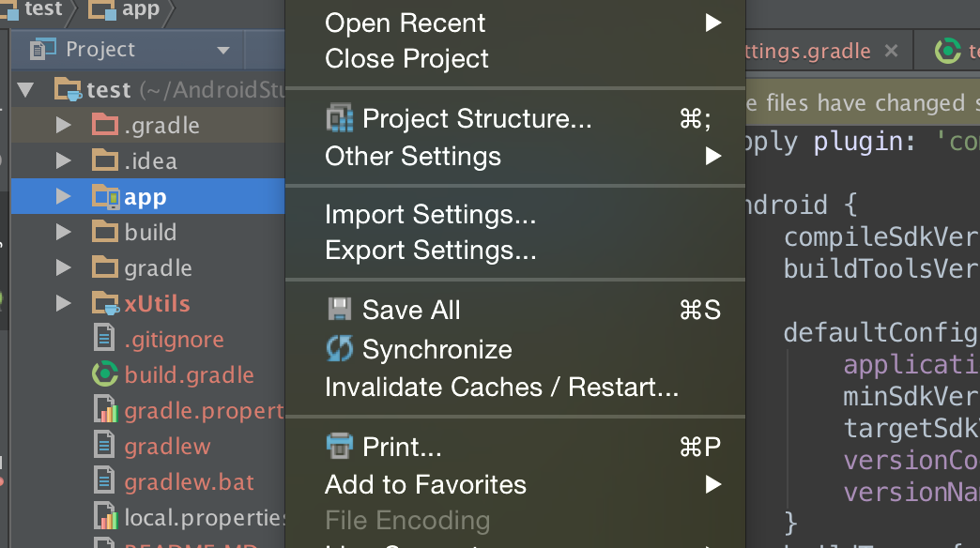Select the gradlew.bat file in tree
This screenshot has height=548, width=980.
(189, 481)
